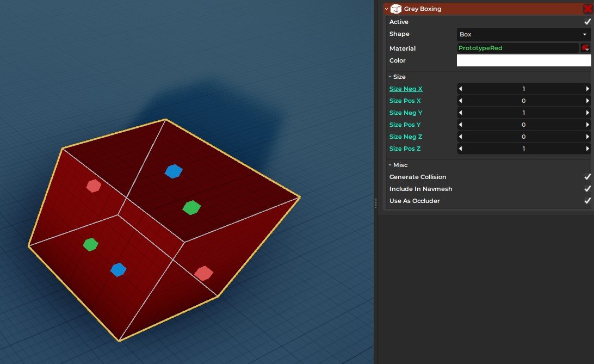
Task: Click the PrototypeRed material field
Action: tap(517, 48)
